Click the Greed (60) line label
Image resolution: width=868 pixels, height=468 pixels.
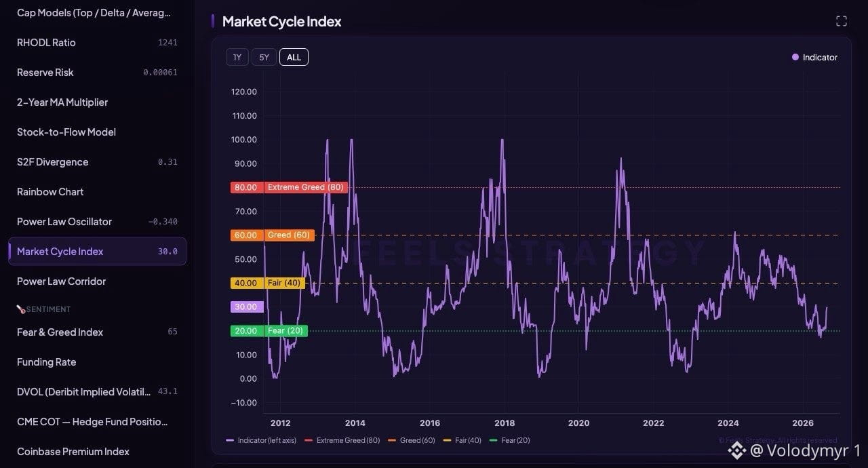289,235
